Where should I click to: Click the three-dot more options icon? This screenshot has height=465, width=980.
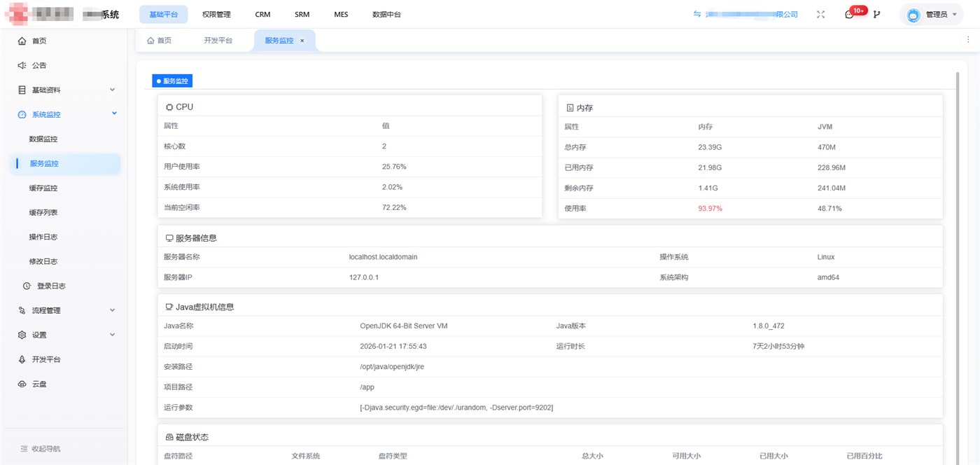[968, 41]
